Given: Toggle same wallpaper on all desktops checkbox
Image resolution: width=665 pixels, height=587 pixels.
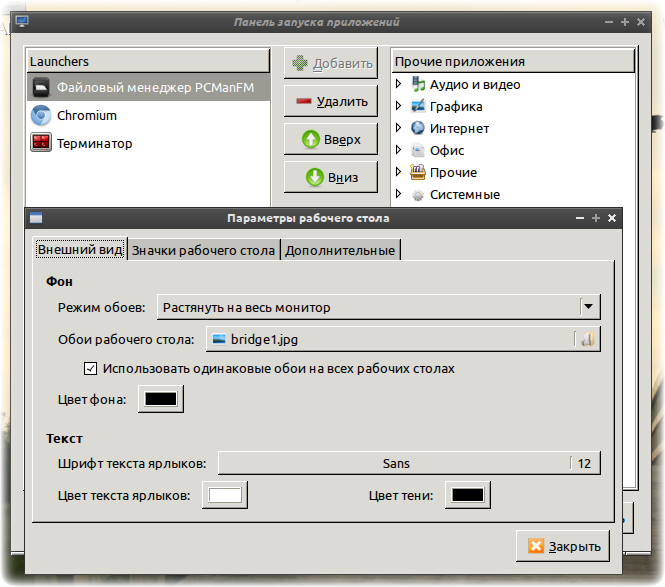Looking at the screenshot, I should coord(90,369).
